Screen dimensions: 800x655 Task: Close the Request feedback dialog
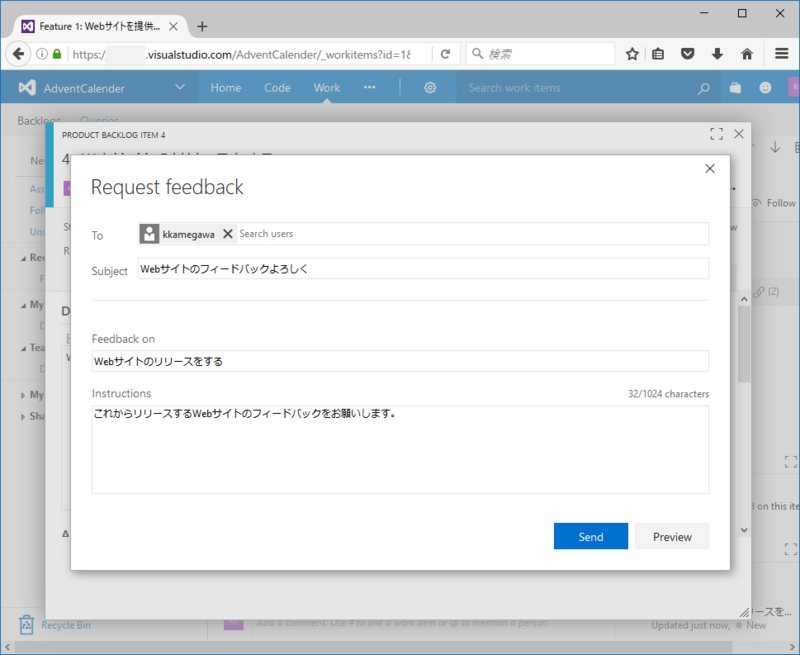point(710,169)
